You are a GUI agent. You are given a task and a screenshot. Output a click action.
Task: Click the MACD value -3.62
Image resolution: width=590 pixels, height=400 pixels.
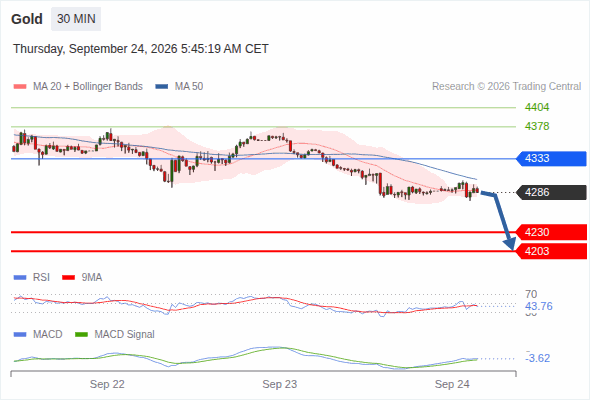(x=538, y=358)
